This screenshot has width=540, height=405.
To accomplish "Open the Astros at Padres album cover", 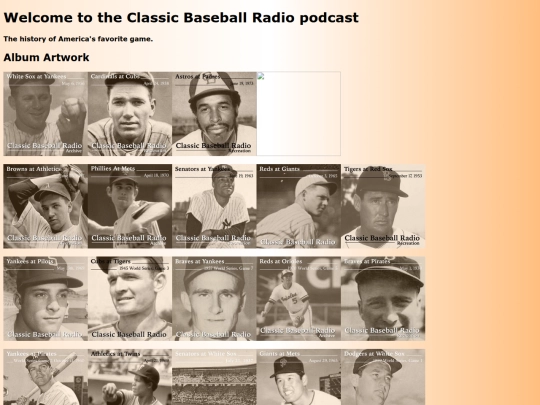I will click(x=214, y=114).
